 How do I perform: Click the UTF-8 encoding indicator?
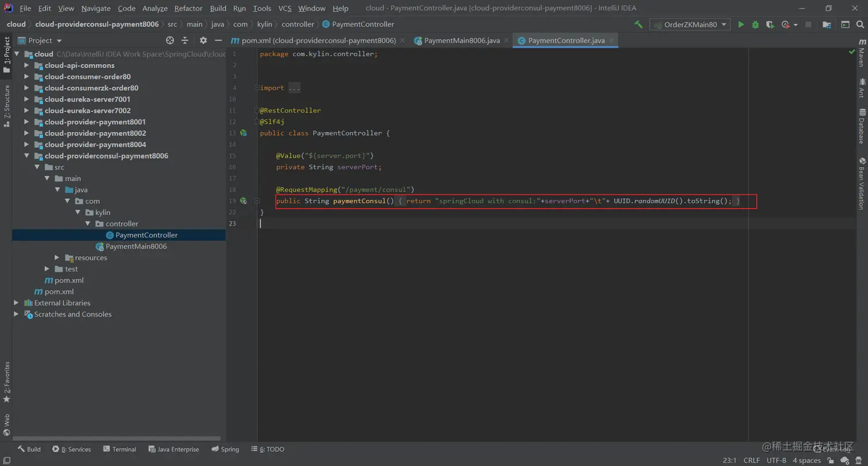[776, 460]
